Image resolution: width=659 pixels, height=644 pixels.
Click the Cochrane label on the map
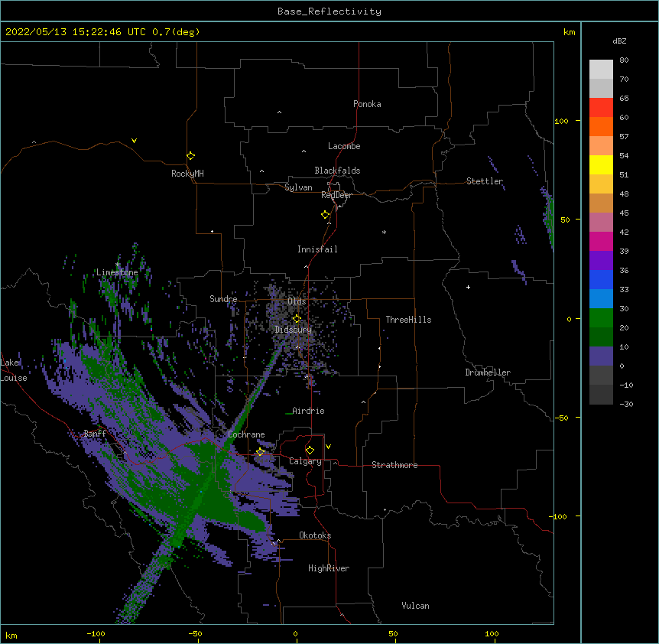(x=246, y=434)
